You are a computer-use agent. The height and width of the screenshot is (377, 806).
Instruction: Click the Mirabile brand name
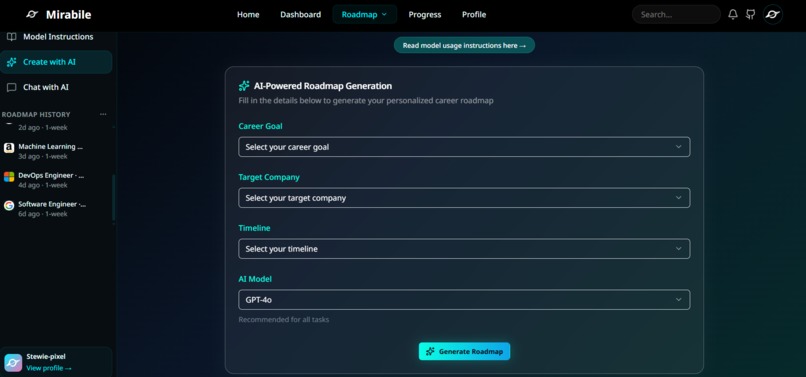tap(68, 15)
